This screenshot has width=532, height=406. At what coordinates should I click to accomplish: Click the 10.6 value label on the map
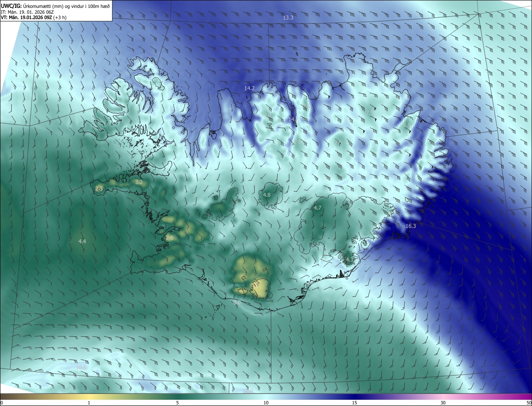point(81,367)
